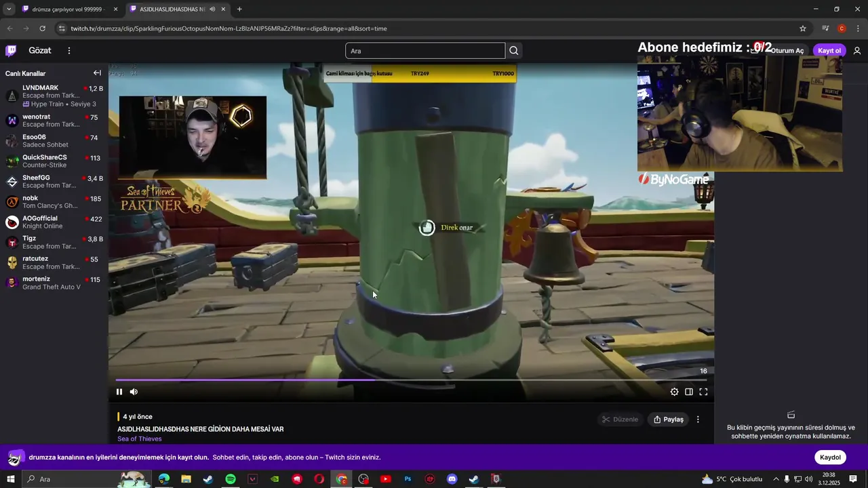Click the address bar URL
This screenshot has height=488, width=868.
(229, 28)
